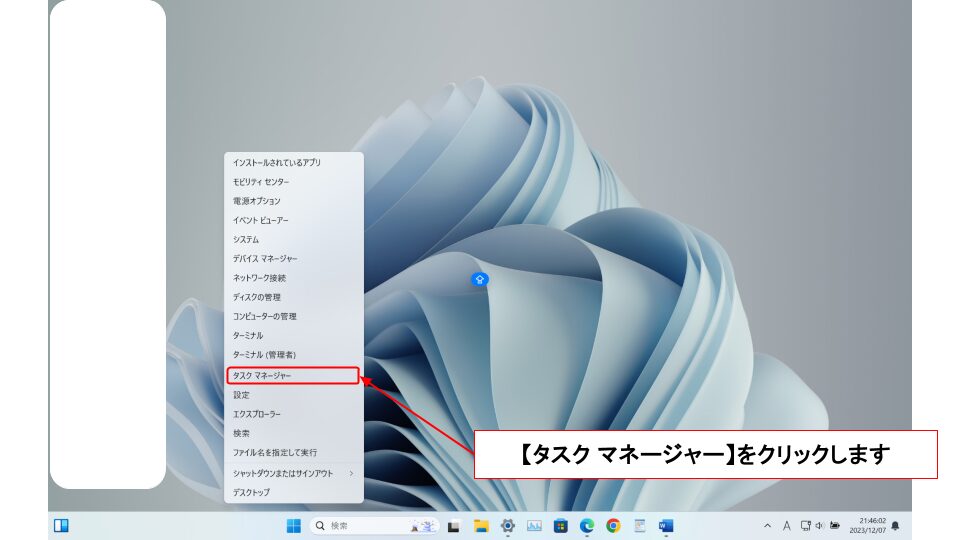Click the clock and date display
960x540 pixels.
click(866, 526)
